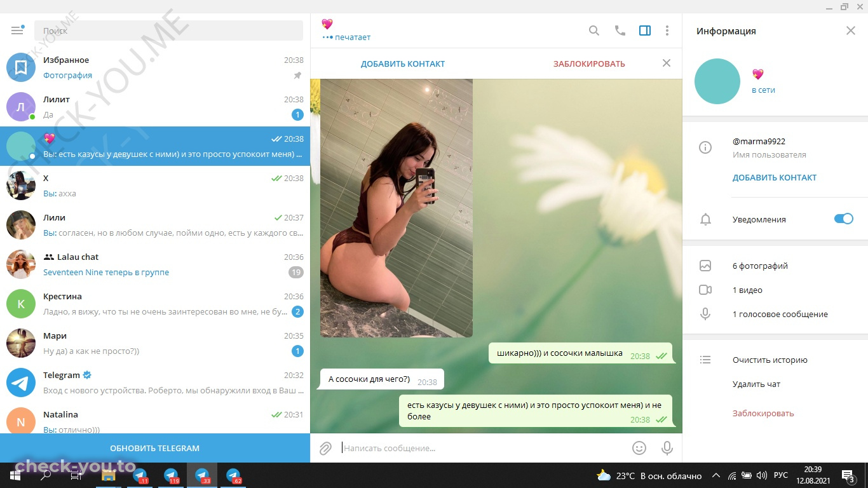
Task: Open the hamburger main menu
Action: tap(18, 30)
